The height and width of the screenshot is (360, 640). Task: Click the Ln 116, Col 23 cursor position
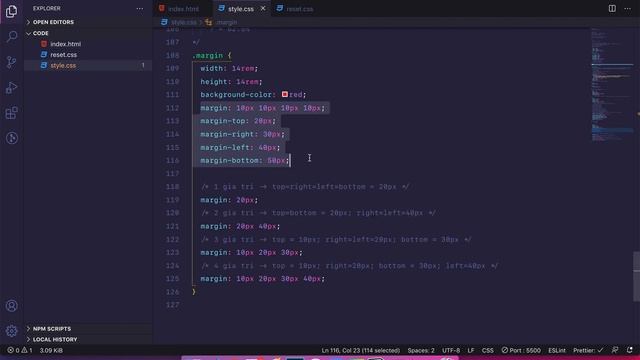pyautogui.click(x=360, y=350)
